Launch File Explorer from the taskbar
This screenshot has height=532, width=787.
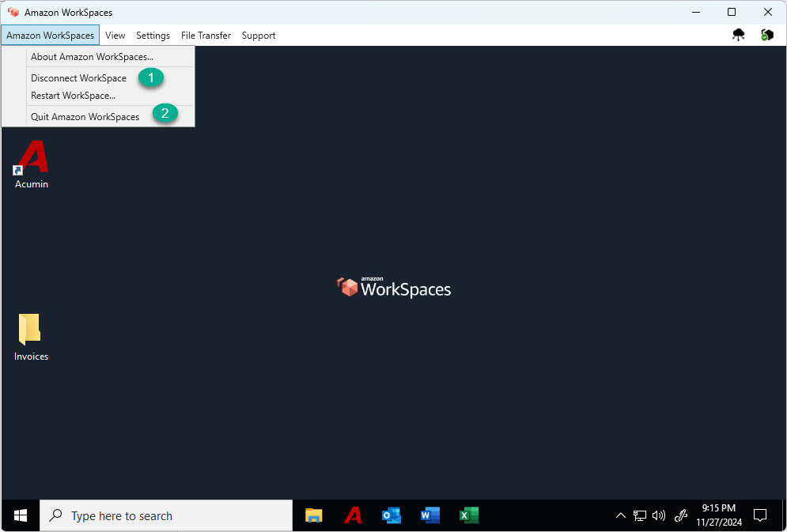click(314, 515)
